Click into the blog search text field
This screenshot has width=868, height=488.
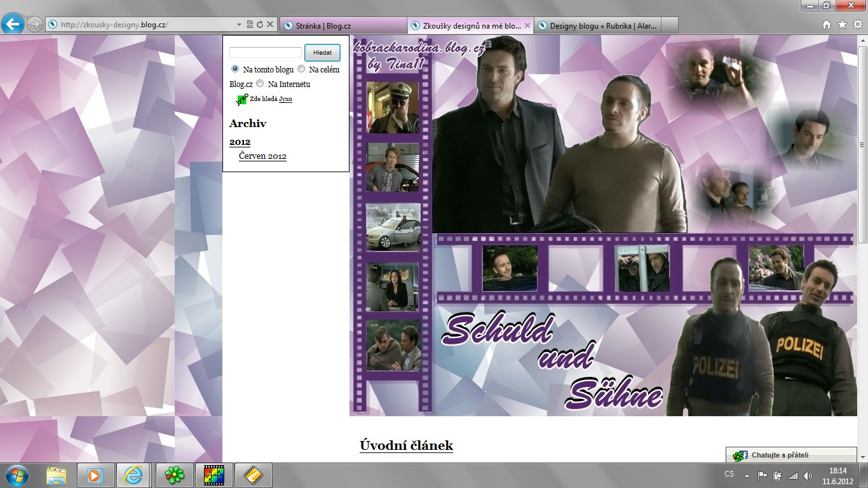click(266, 52)
